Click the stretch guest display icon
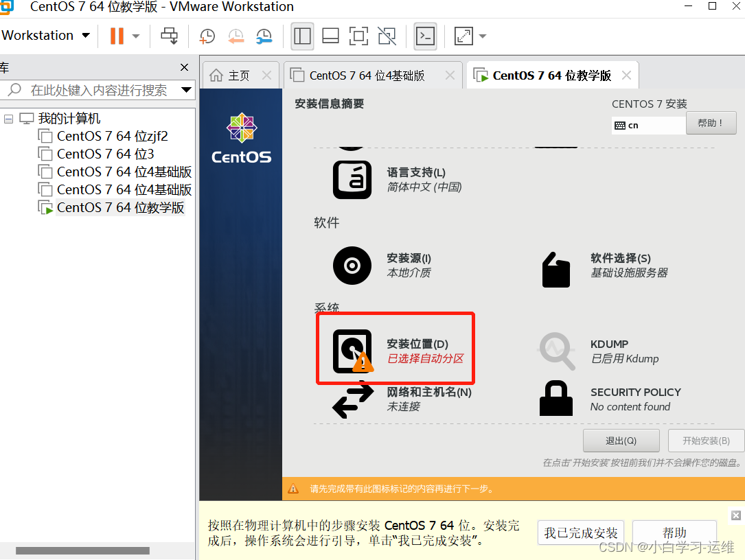The height and width of the screenshot is (560, 745). pos(463,36)
